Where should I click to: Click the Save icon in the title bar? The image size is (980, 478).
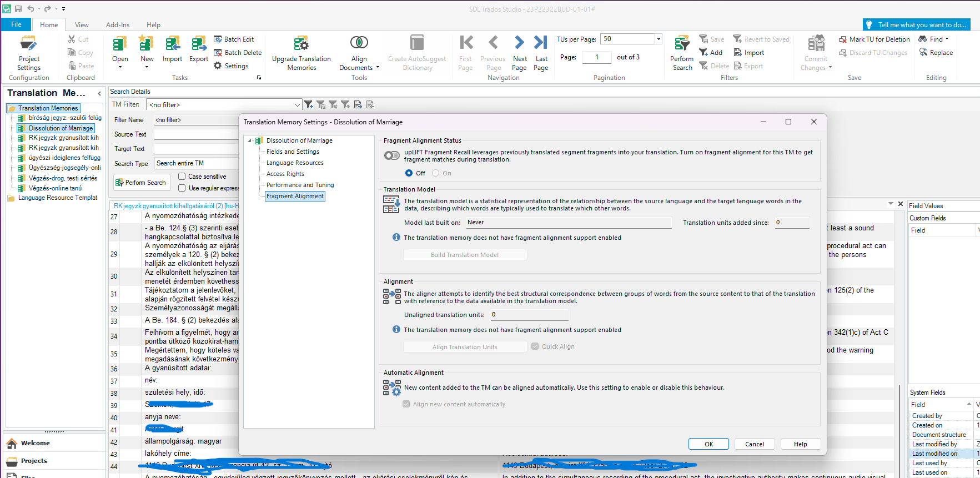(18, 9)
